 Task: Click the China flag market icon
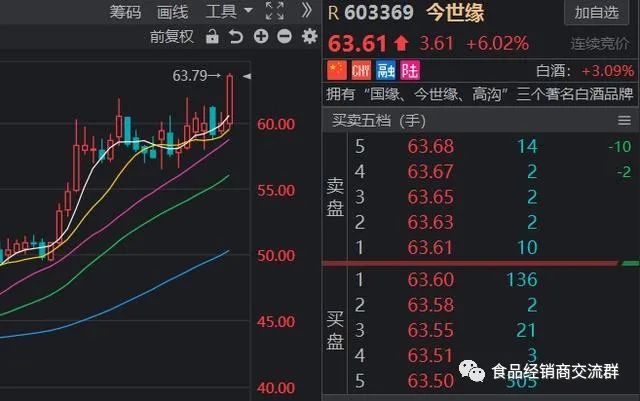coord(337,70)
